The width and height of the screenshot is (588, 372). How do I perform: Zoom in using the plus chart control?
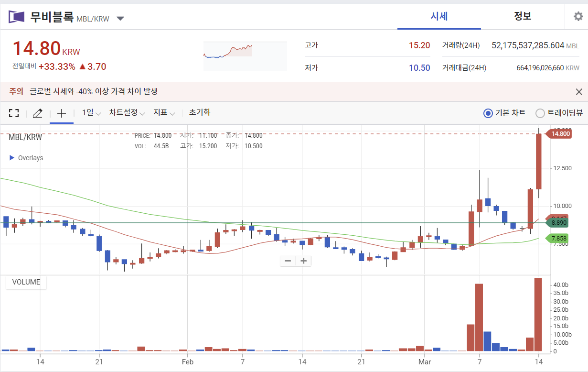point(304,261)
